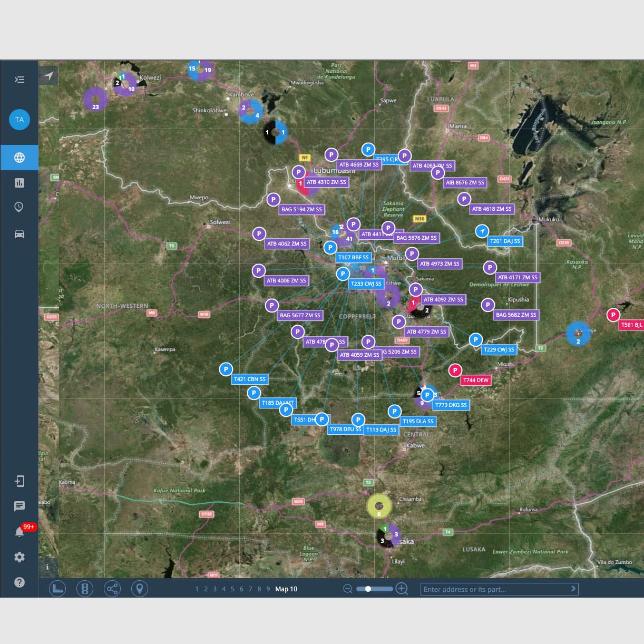Open the reports chart icon in sidebar

19,183
